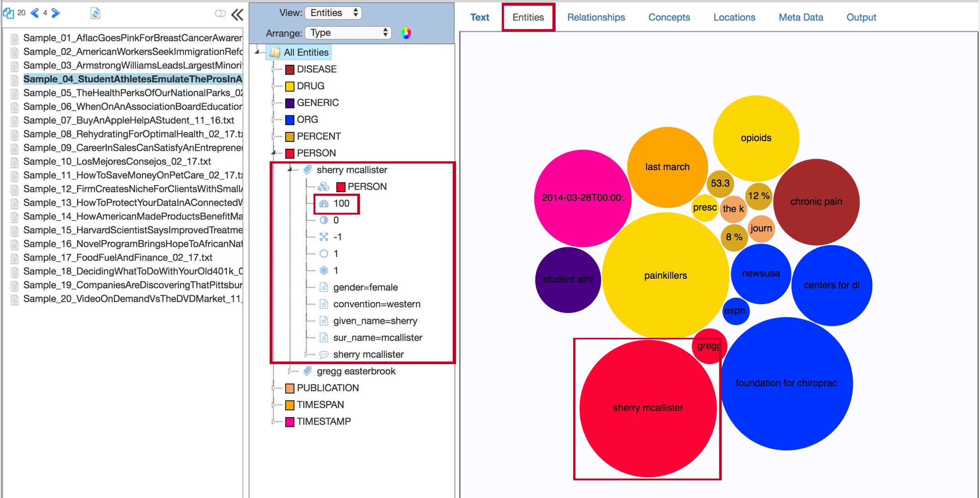This screenshot has width=980, height=498.
Task: Click the refresh document icon
Action: pos(95,13)
